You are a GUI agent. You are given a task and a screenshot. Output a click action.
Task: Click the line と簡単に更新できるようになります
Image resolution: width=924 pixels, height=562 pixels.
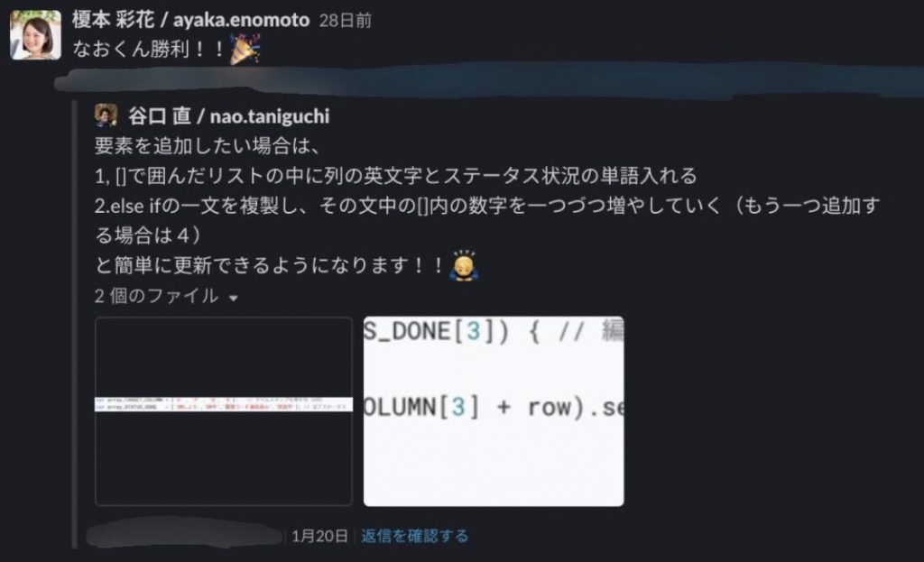tap(269, 266)
